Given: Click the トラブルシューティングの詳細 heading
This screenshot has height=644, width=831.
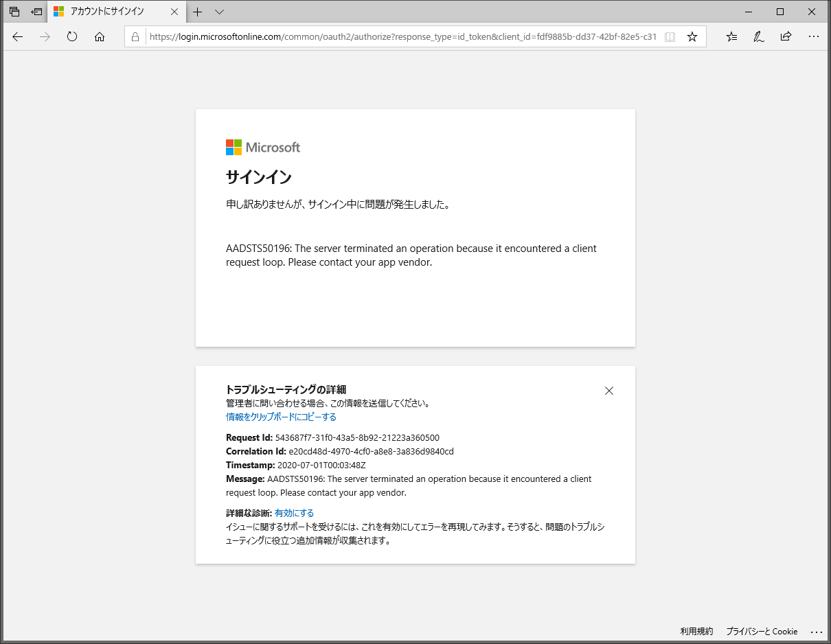Looking at the screenshot, I should [286, 390].
